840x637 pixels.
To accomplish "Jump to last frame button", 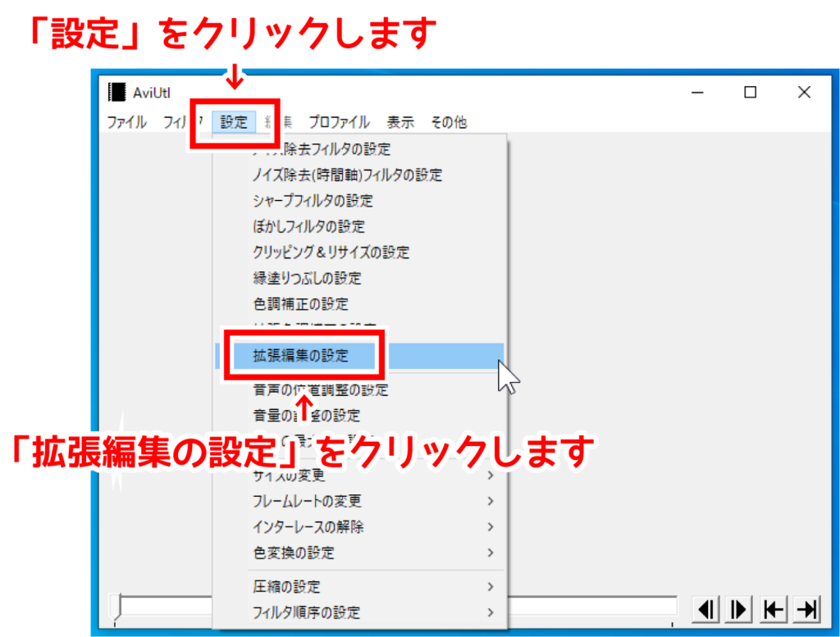I will [807, 609].
